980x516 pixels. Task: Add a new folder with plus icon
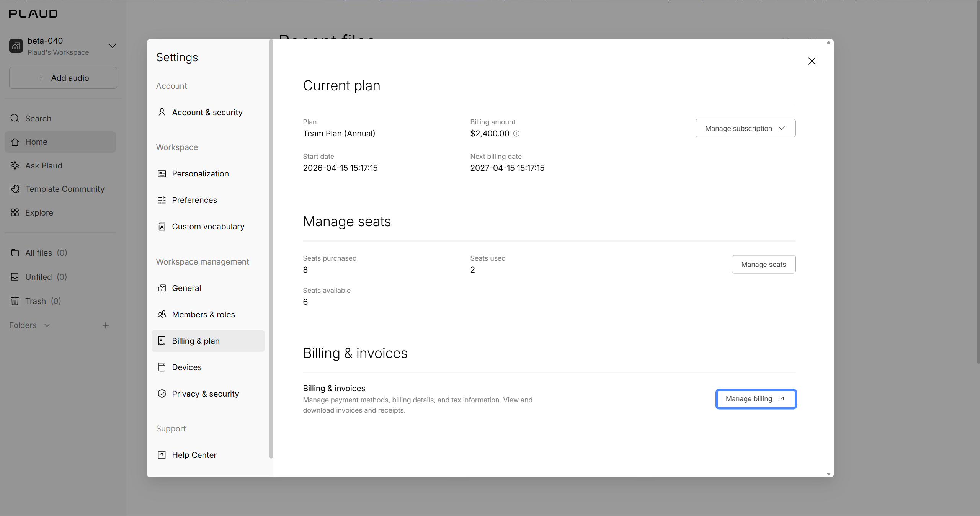(x=106, y=325)
